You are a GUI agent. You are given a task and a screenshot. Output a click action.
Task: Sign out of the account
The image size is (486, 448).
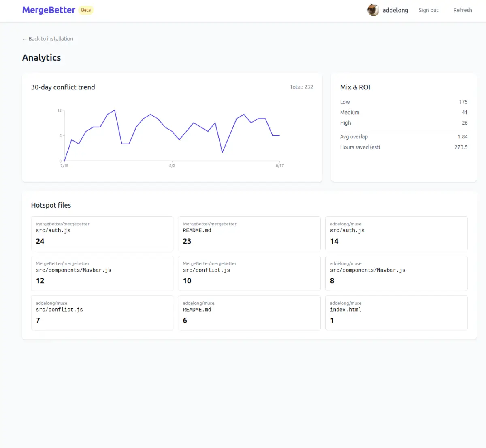pyautogui.click(x=428, y=10)
